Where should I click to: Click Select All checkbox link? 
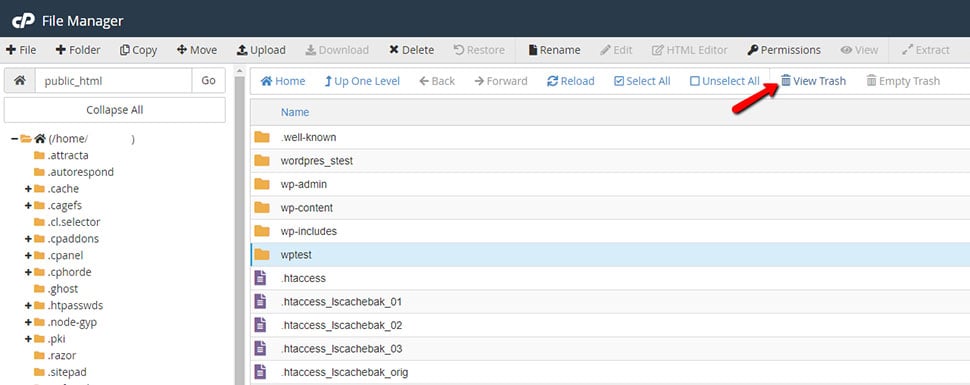[x=642, y=81]
